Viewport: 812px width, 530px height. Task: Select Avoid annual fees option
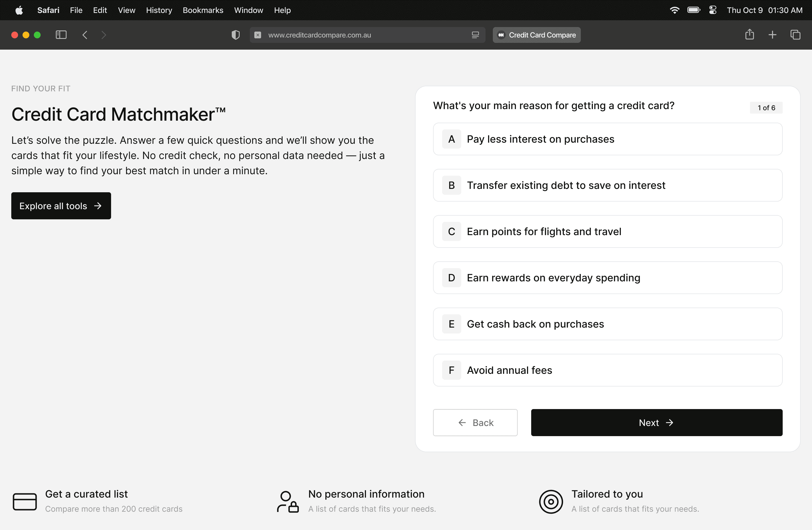[607, 370]
